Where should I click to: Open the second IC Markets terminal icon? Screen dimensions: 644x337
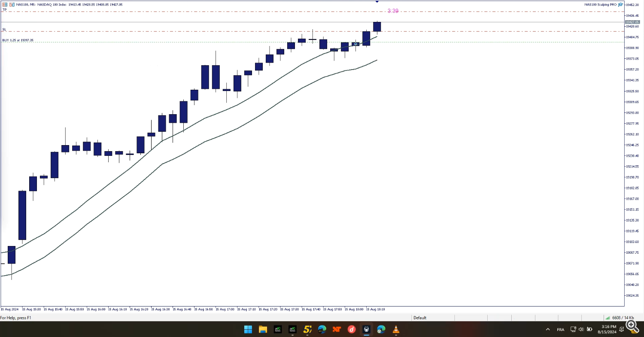tap(292, 329)
